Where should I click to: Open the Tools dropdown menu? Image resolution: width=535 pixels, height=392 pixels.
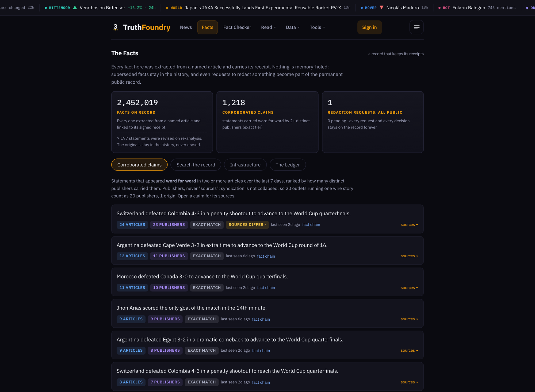[317, 27]
